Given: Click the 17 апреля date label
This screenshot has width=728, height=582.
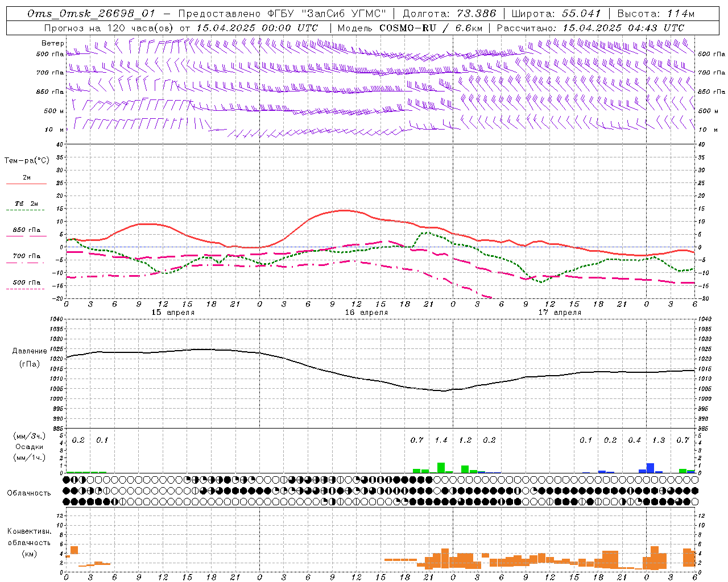Looking at the screenshot, I should (560, 313).
